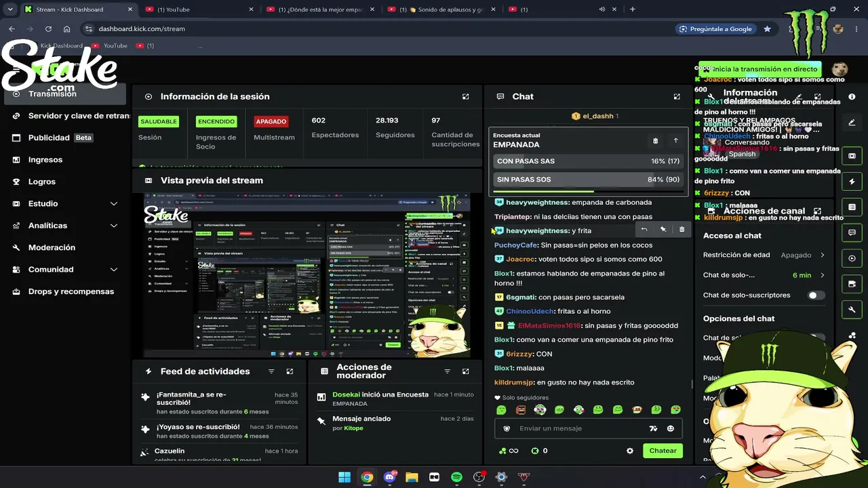Open the 7TV emote menu in chat
868x488 pixels.
click(x=653, y=428)
